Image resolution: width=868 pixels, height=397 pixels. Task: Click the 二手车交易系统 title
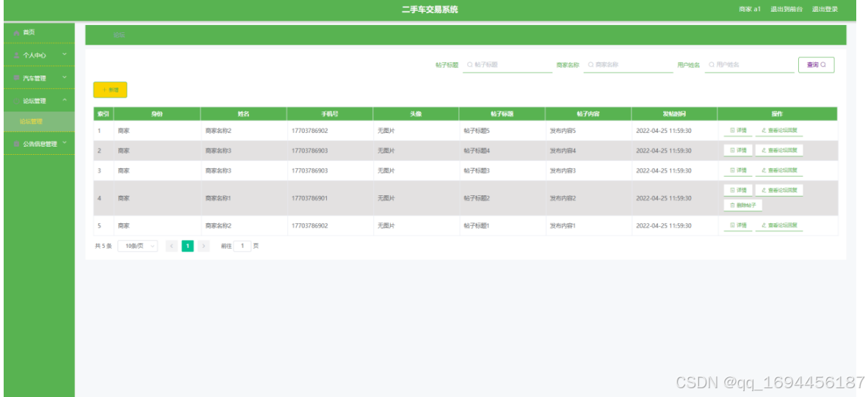pos(430,10)
